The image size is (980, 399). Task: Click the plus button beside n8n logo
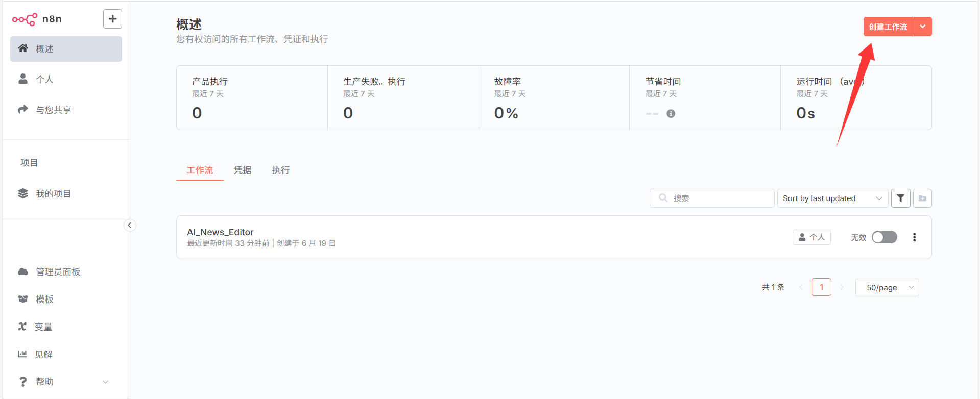[x=112, y=19]
